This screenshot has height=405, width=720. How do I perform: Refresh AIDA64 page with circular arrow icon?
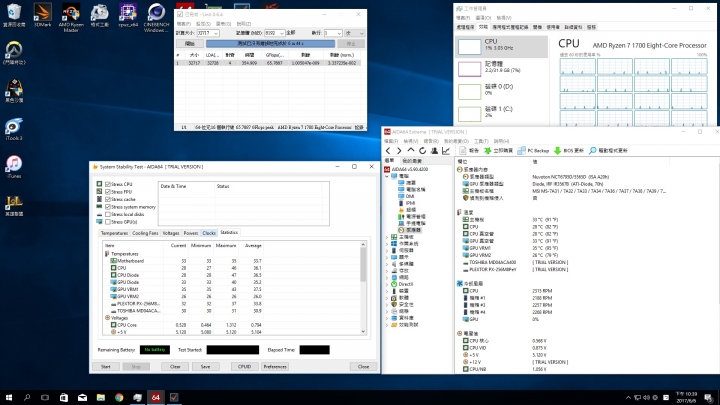[422, 151]
